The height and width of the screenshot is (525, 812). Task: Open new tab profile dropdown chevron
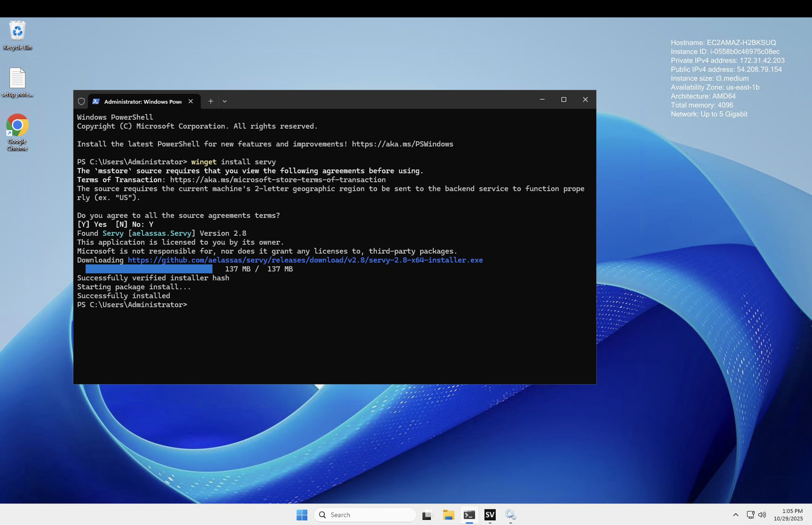tap(225, 101)
